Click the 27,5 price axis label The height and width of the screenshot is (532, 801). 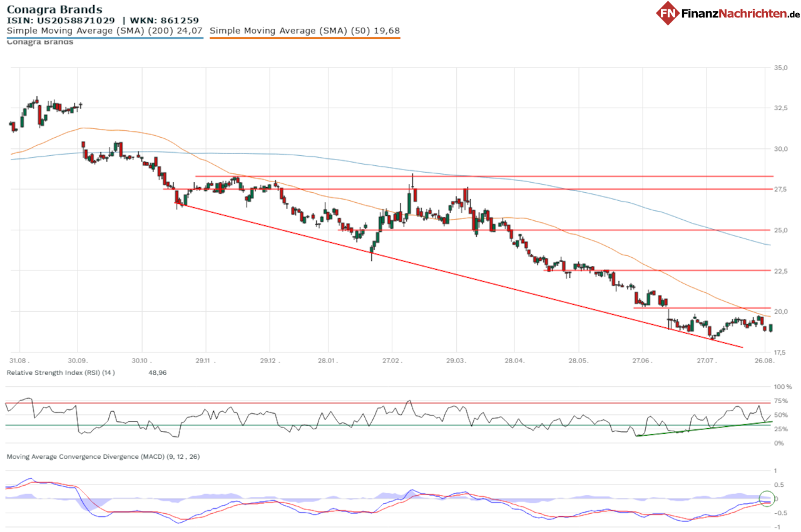[780, 190]
